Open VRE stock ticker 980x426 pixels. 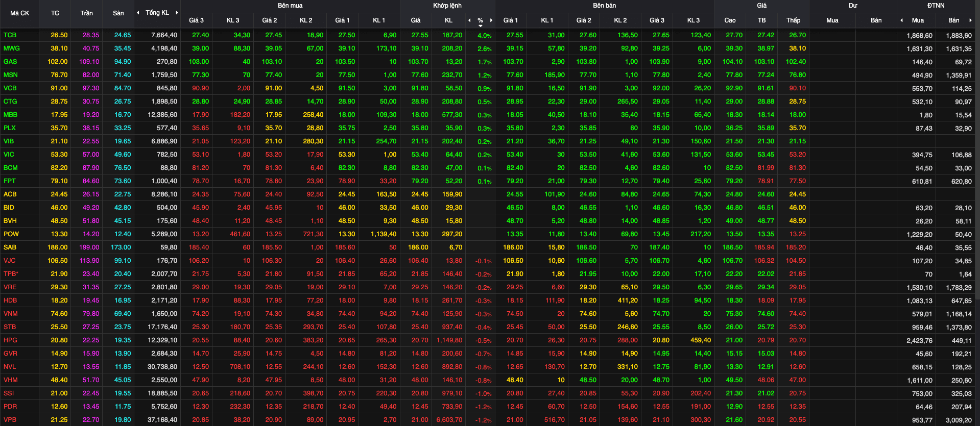click(10, 287)
